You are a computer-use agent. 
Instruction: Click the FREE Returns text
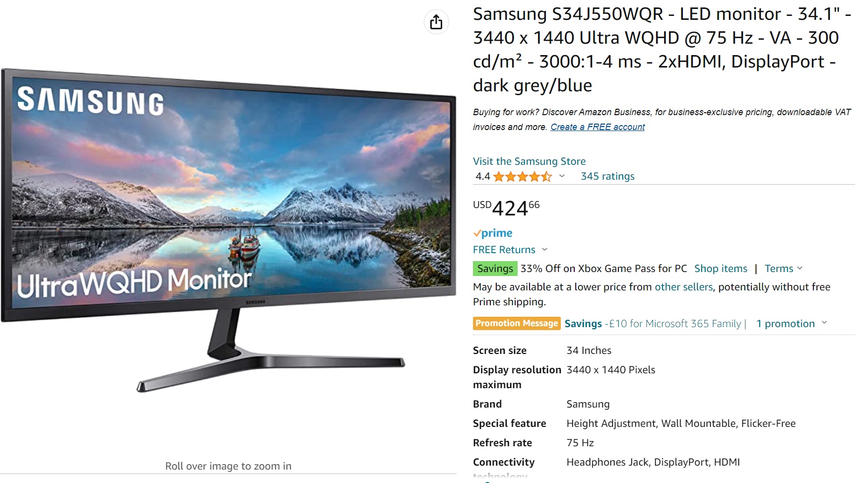(x=504, y=250)
